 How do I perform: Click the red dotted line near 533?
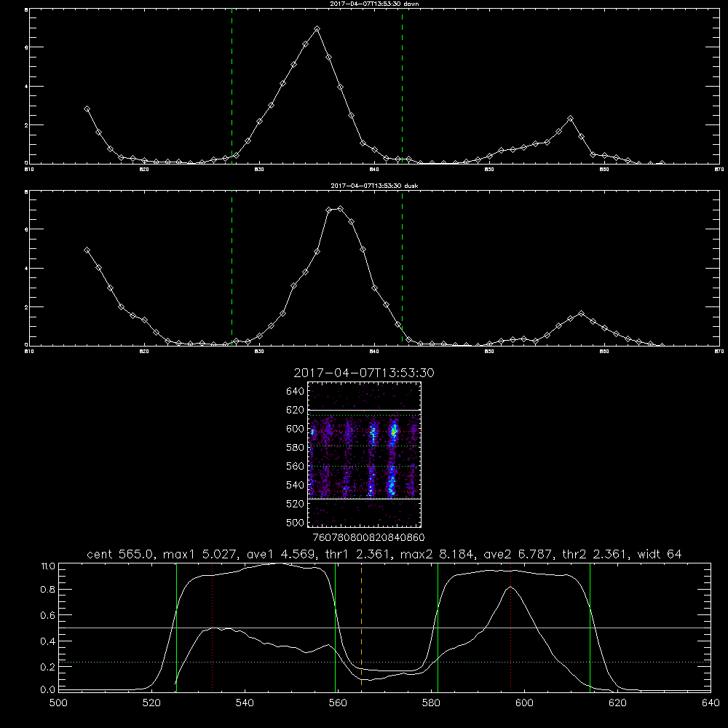tap(212, 628)
